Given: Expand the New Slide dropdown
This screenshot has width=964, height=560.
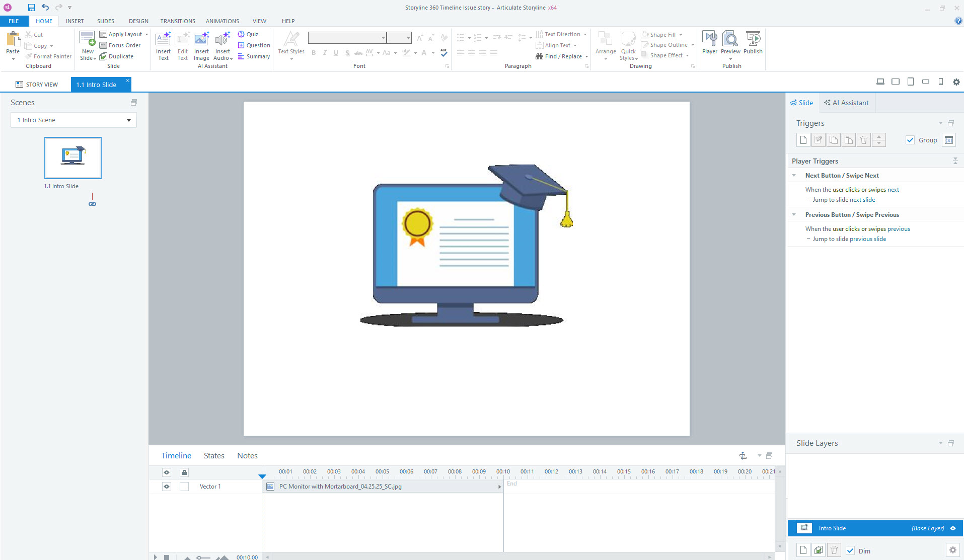Looking at the screenshot, I should 88,58.
